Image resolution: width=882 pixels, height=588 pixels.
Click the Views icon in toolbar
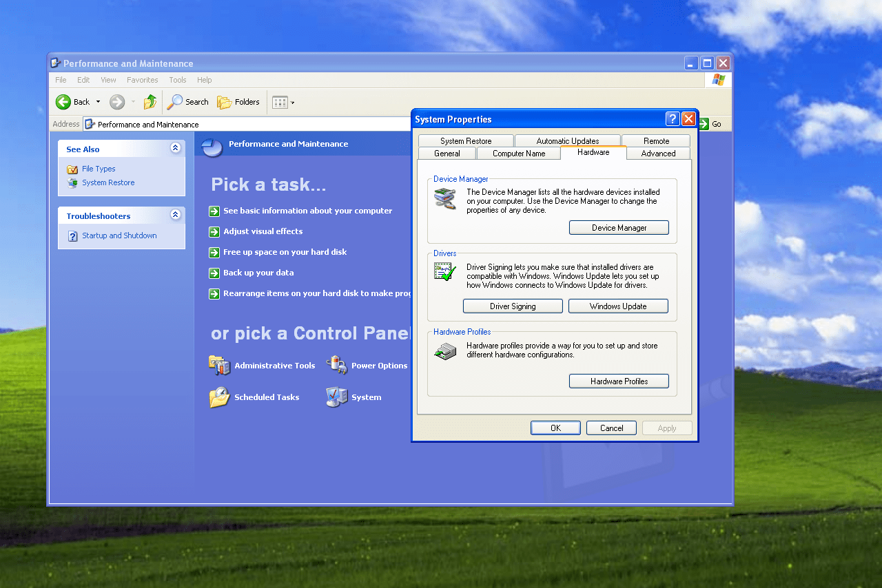pos(280,102)
